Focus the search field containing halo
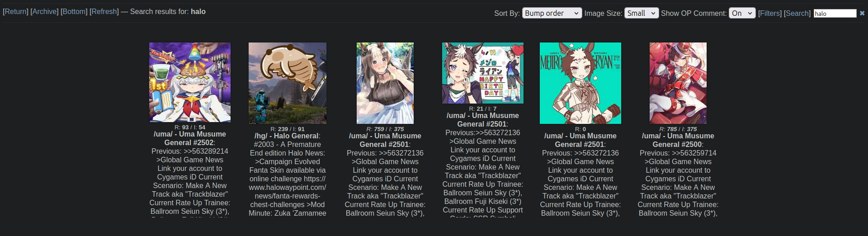Image resolution: width=868 pixels, height=236 pixels. point(835,14)
